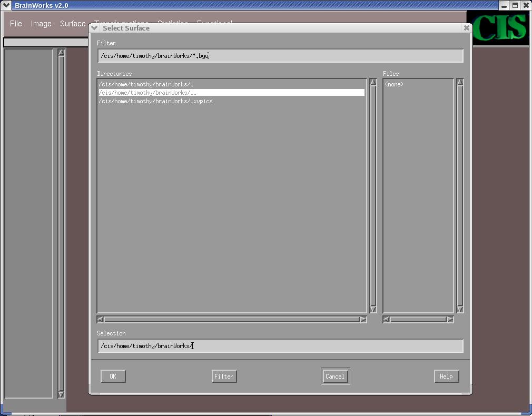
Task: Click Directories list scroll left arrow
Action: (x=101, y=319)
